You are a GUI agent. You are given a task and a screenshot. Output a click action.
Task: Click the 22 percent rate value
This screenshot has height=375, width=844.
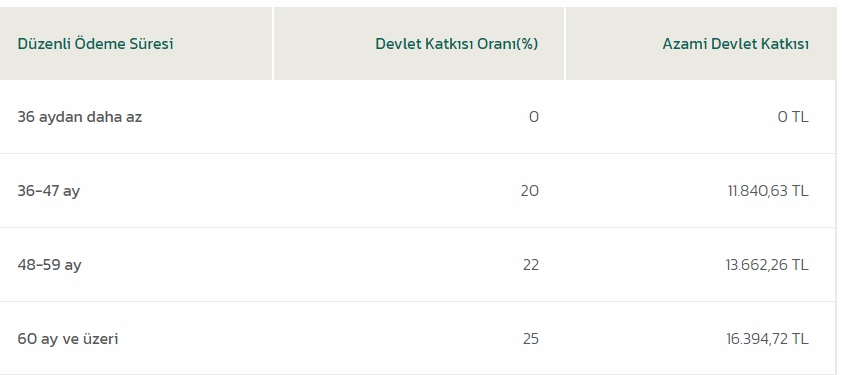coord(530,265)
